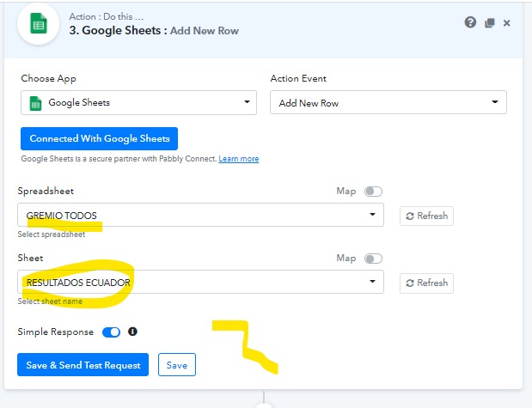Click the Save button
The width and height of the screenshot is (532, 408).
[x=177, y=364]
